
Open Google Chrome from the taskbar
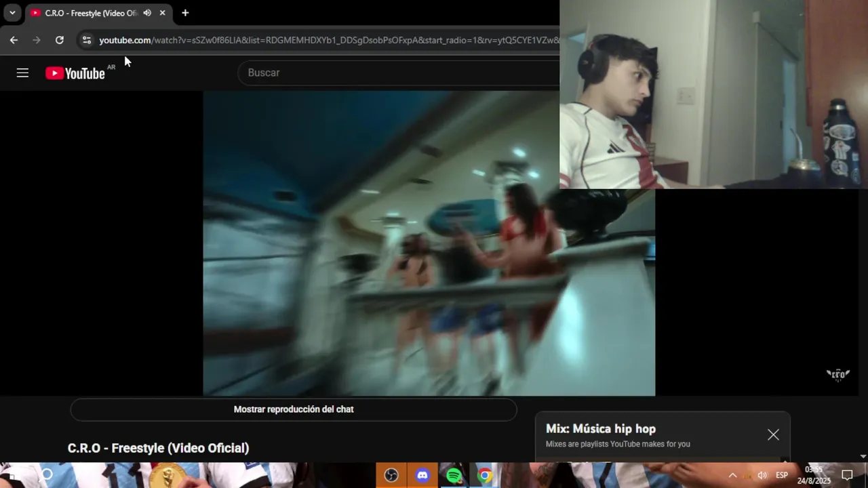(485, 475)
